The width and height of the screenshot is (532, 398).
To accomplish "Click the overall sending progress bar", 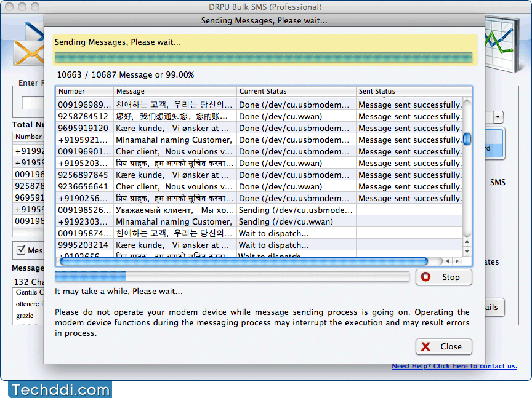I will pos(264,57).
